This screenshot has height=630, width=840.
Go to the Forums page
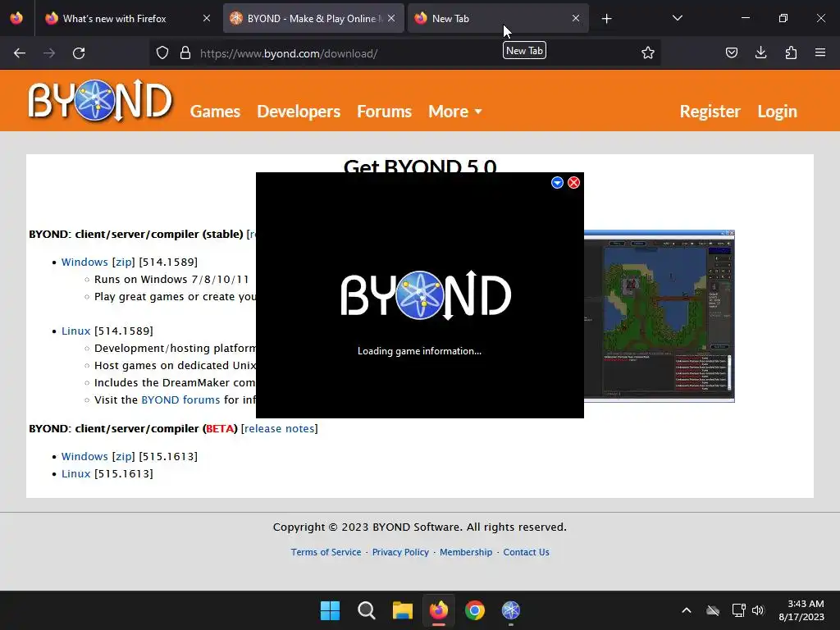pos(384,112)
